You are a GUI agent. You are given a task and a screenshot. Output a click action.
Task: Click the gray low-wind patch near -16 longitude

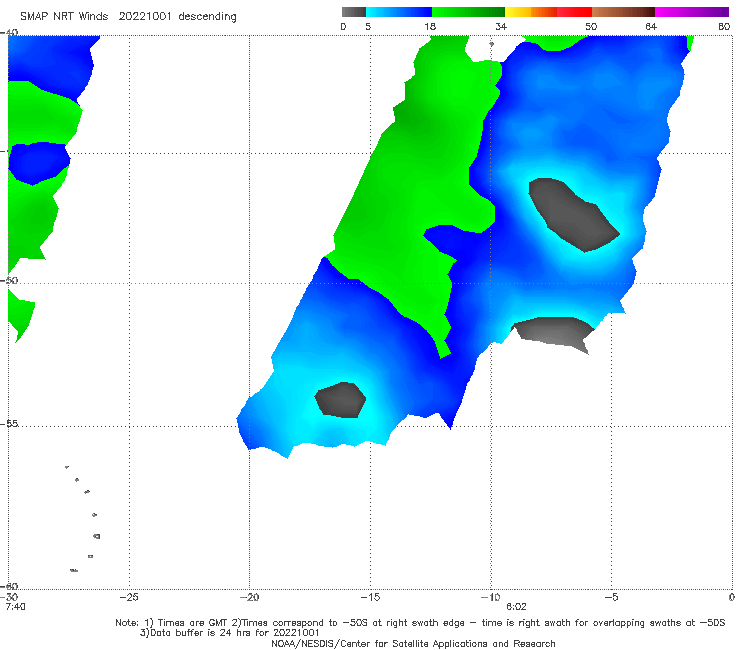[340, 400]
